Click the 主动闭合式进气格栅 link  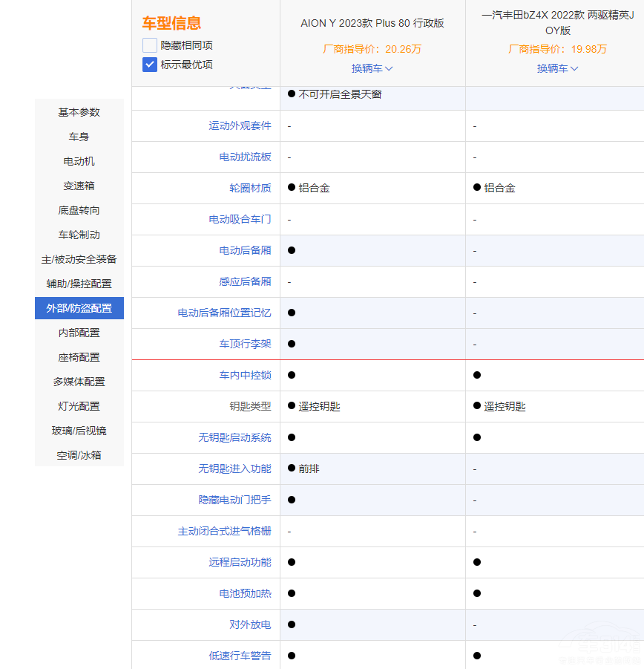[226, 531]
